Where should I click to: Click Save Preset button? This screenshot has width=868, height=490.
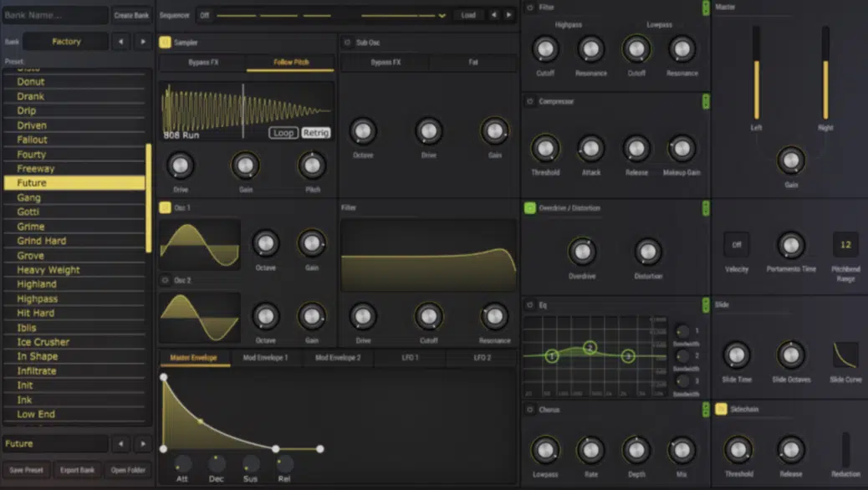tap(26, 470)
